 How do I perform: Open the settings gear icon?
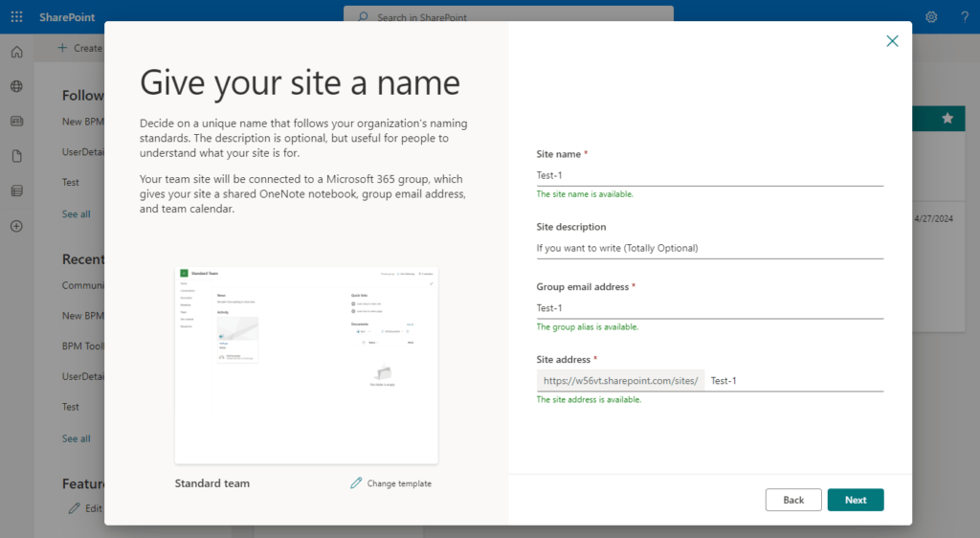[x=931, y=17]
